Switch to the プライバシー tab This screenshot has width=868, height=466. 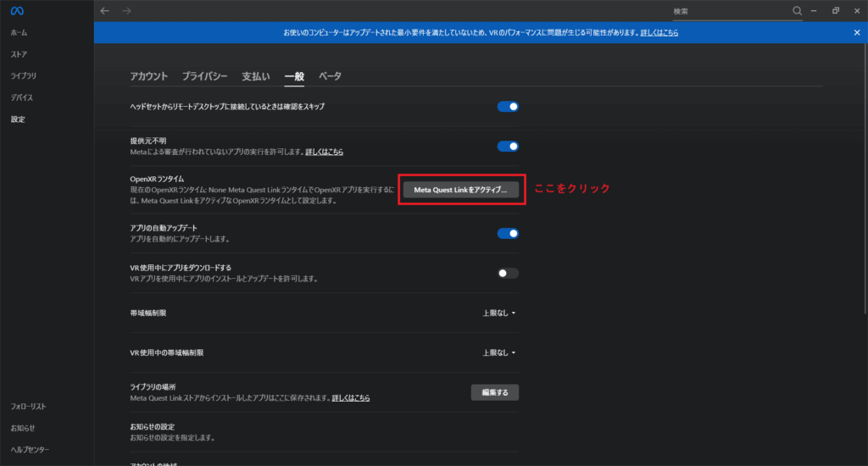point(204,76)
